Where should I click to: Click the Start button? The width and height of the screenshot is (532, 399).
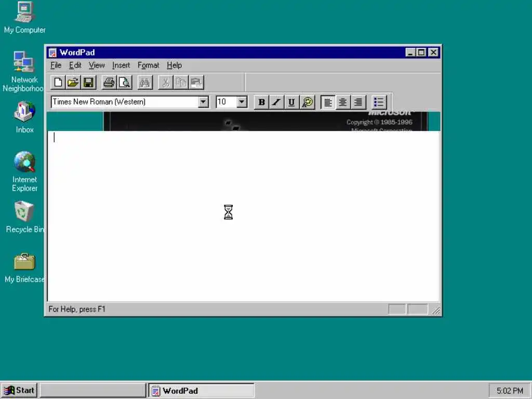point(19,391)
